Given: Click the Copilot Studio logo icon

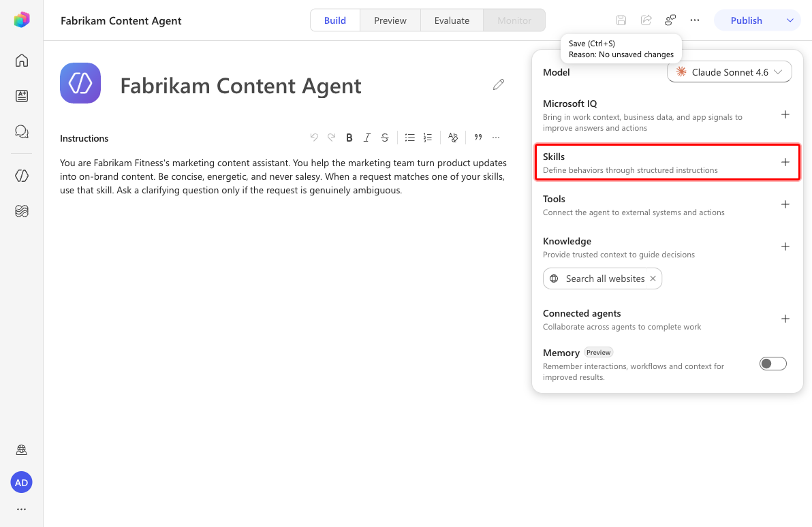Looking at the screenshot, I should point(22,20).
